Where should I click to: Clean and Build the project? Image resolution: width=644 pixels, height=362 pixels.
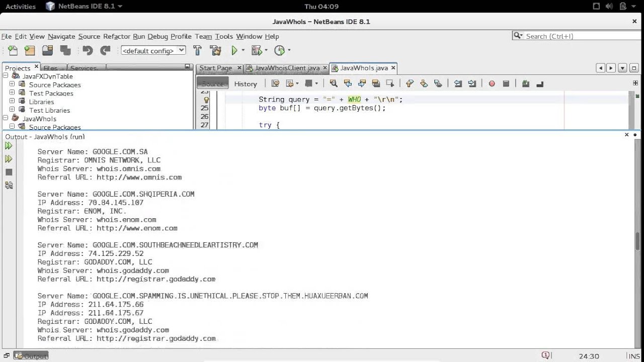pyautogui.click(x=215, y=50)
